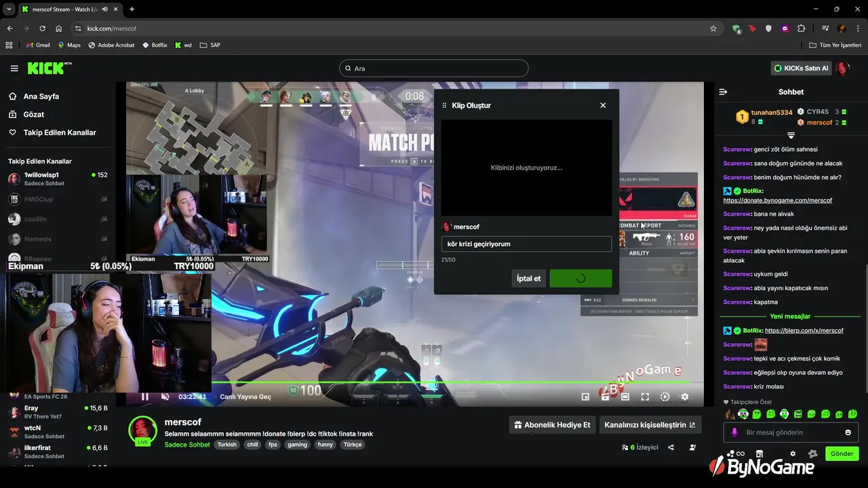Grab the Klip Oluştur dialog drag handle
The width and height of the screenshot is (868, 488).
point(444,106)
